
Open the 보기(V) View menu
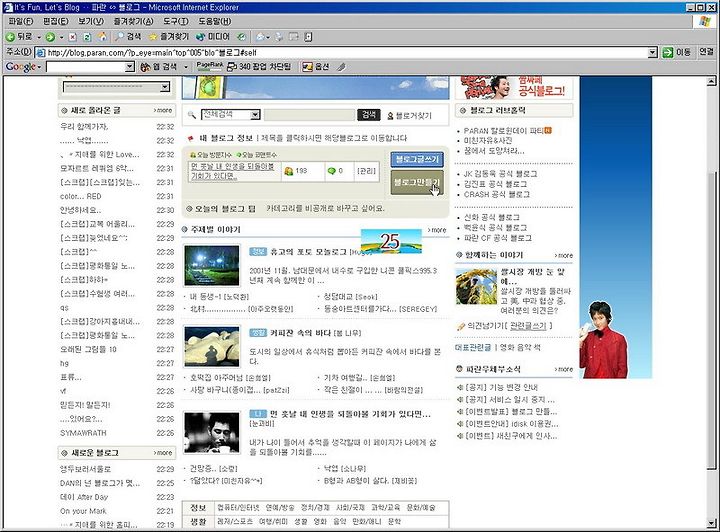click(x=90, y=21)
